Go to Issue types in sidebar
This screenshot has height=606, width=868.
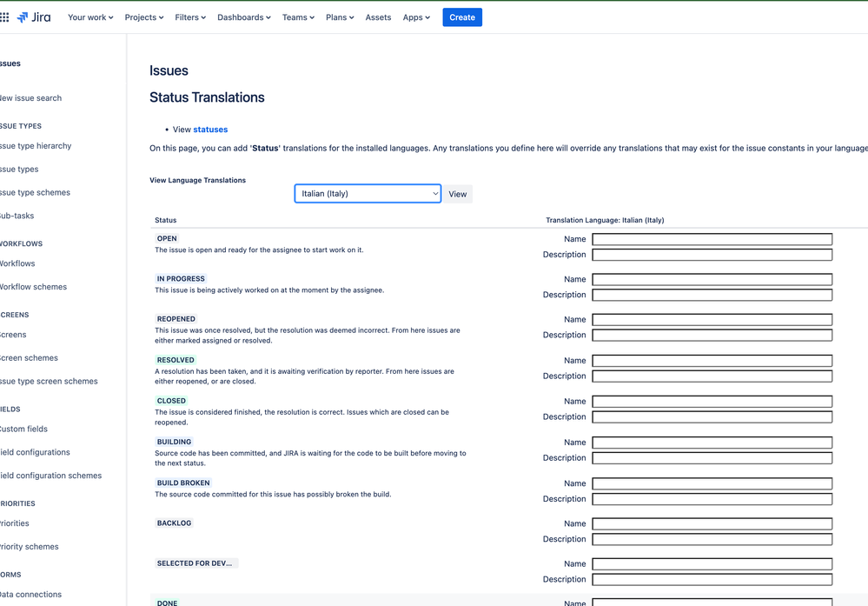(19, 169)
